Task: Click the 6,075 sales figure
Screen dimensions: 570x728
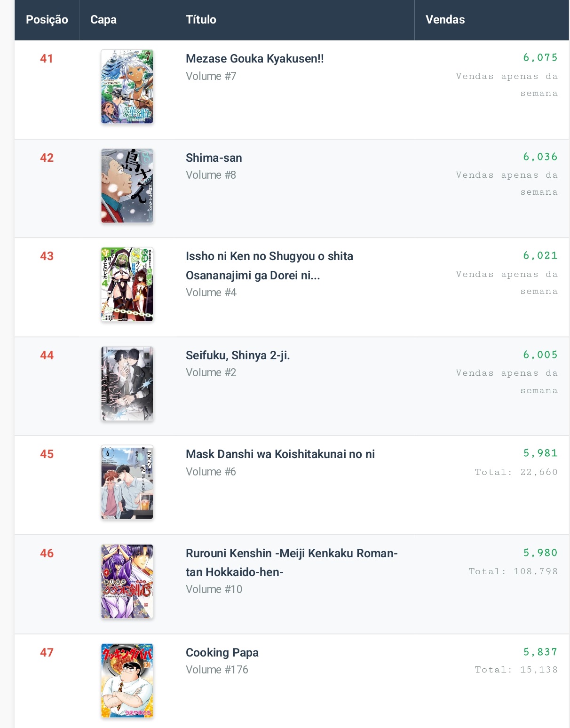Action: coord(540,58)
